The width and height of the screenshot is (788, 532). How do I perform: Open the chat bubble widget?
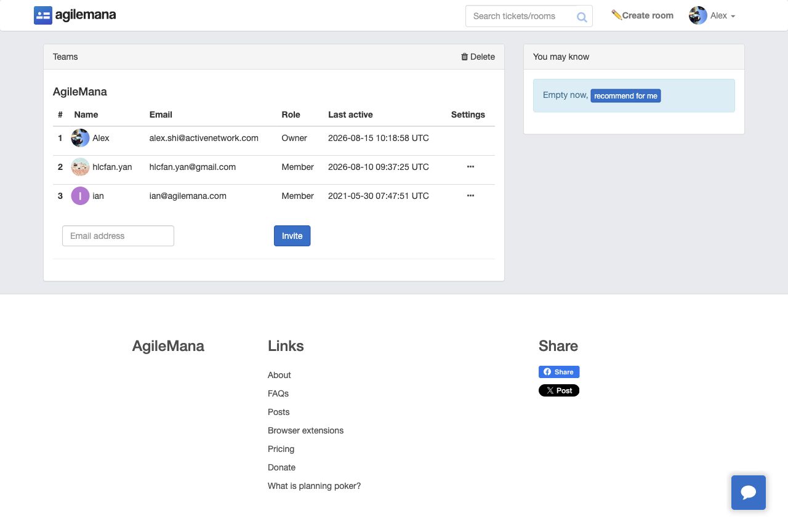(x=749, y=493)
